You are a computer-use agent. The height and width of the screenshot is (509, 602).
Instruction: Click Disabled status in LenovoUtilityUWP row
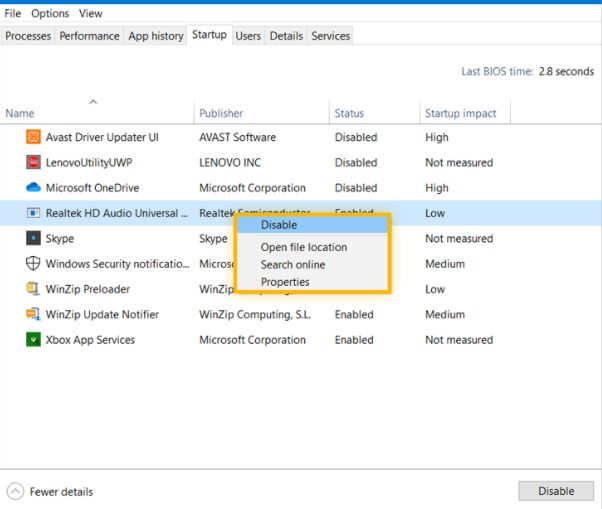pos(356,162)
